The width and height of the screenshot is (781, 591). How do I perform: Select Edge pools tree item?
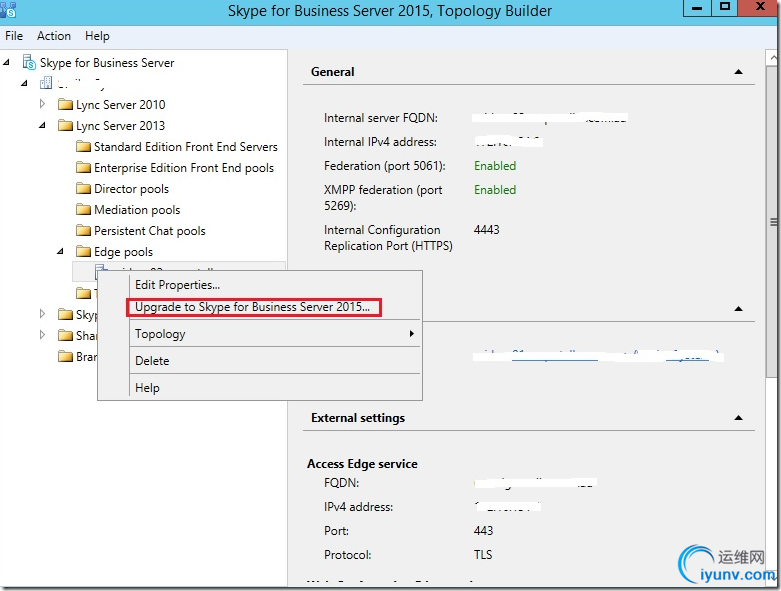[124, 252]
